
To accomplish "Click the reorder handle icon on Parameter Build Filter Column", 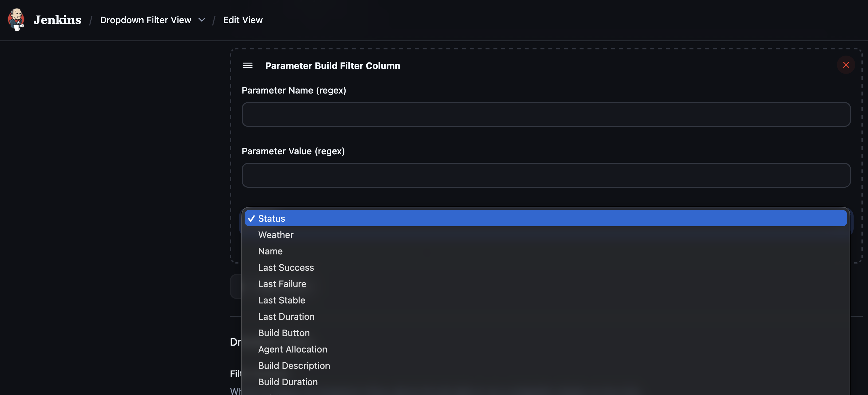I will [x=248, y=66].
